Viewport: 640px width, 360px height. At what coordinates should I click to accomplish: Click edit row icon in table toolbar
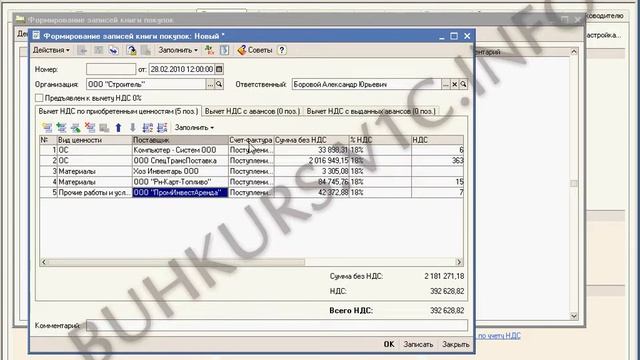pyautogui.click(x=76, y=128)
